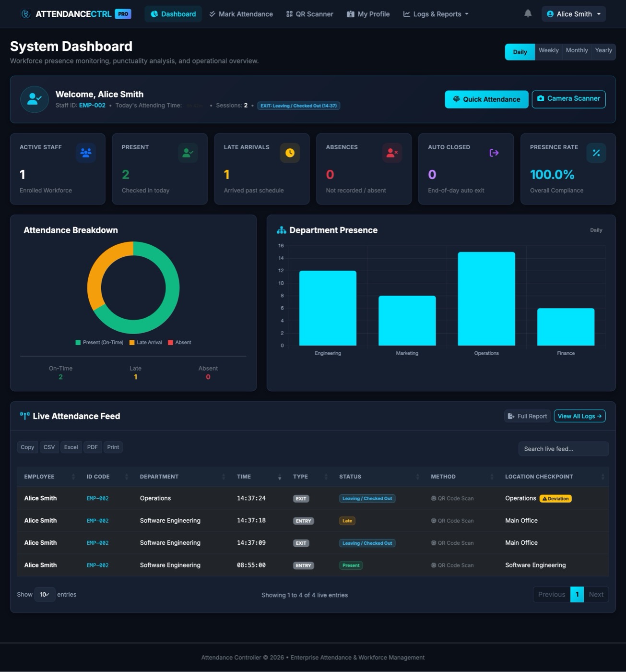Toggle Late Arrival legend in breakdown chart

pyautogui.click(x=145, y=342)
